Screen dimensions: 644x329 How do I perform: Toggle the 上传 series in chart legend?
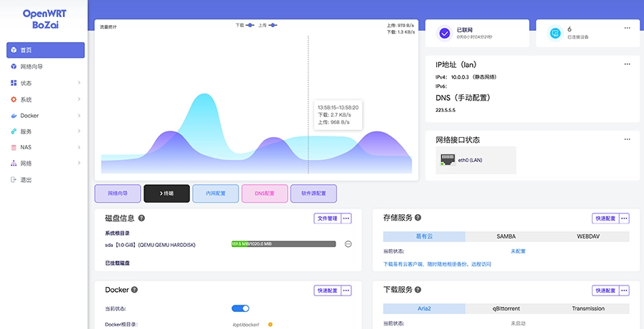pos(268,25)
